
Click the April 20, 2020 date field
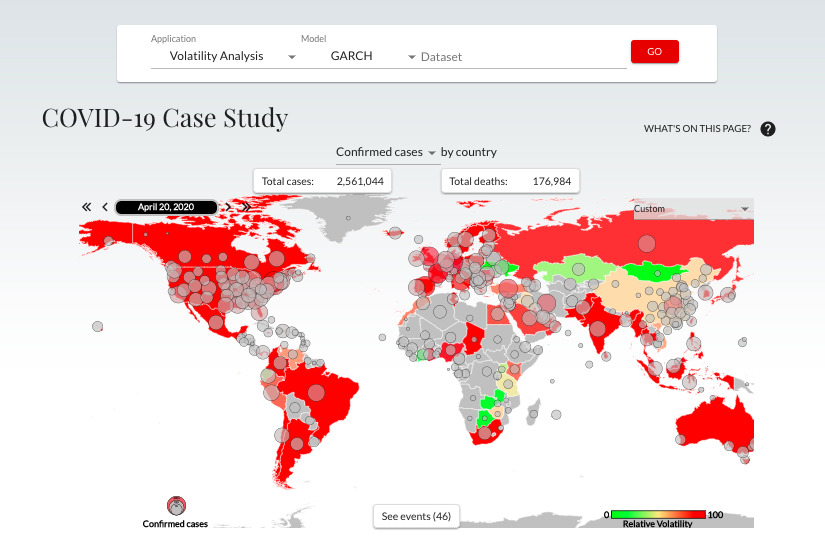coord(166,207)
